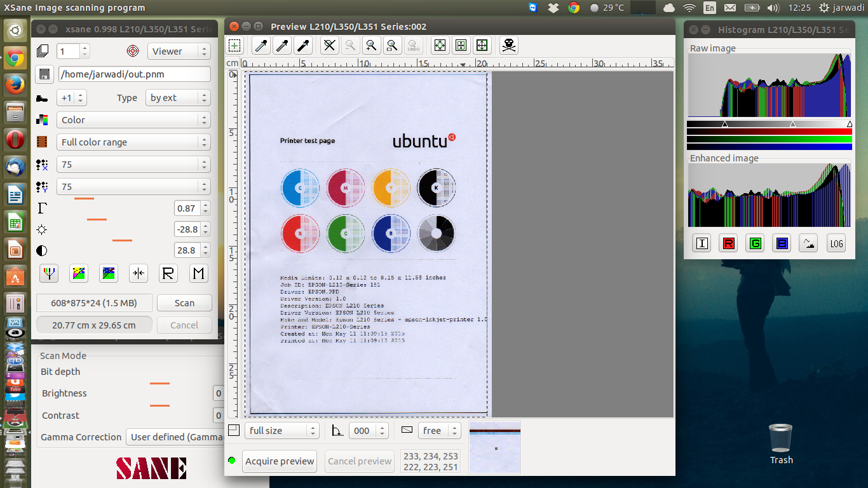Open the Viewer target dropdown
868x488 pixels.
(179, 51)
